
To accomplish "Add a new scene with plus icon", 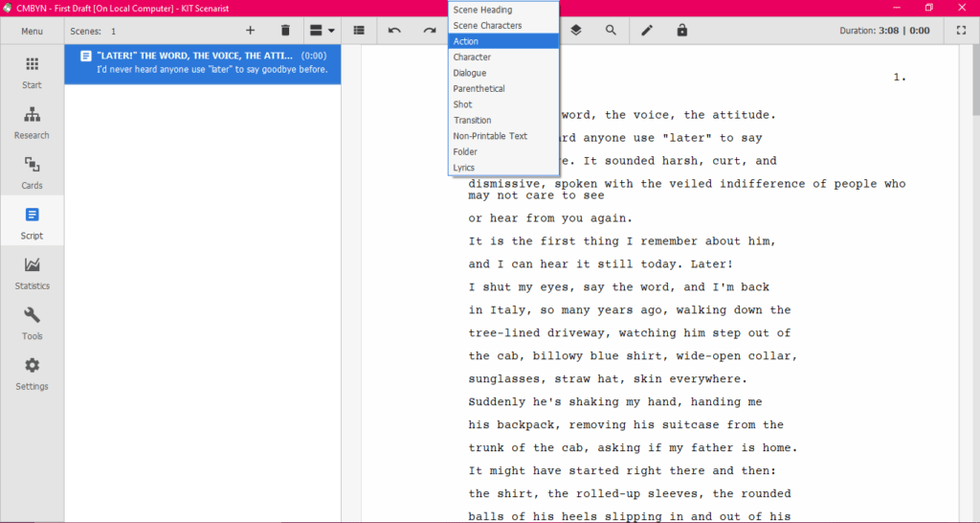I will point(250,30).
